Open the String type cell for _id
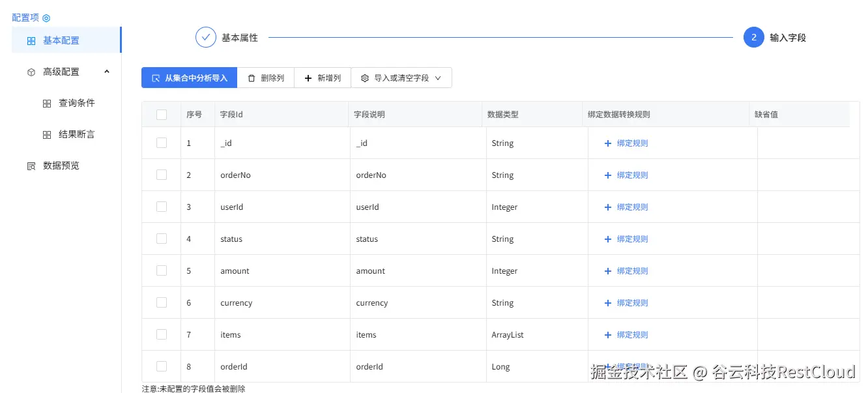 (537, 143)
